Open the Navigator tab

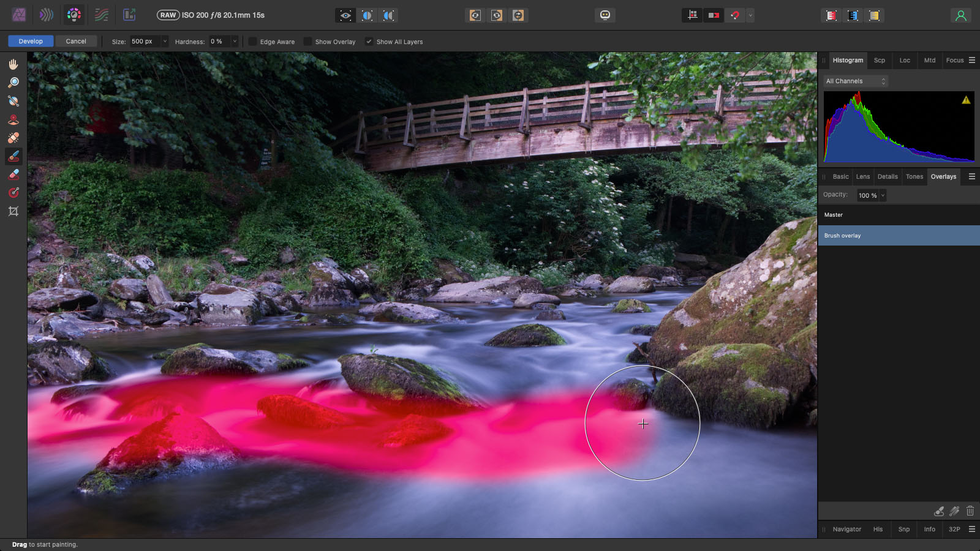point(847,529)
